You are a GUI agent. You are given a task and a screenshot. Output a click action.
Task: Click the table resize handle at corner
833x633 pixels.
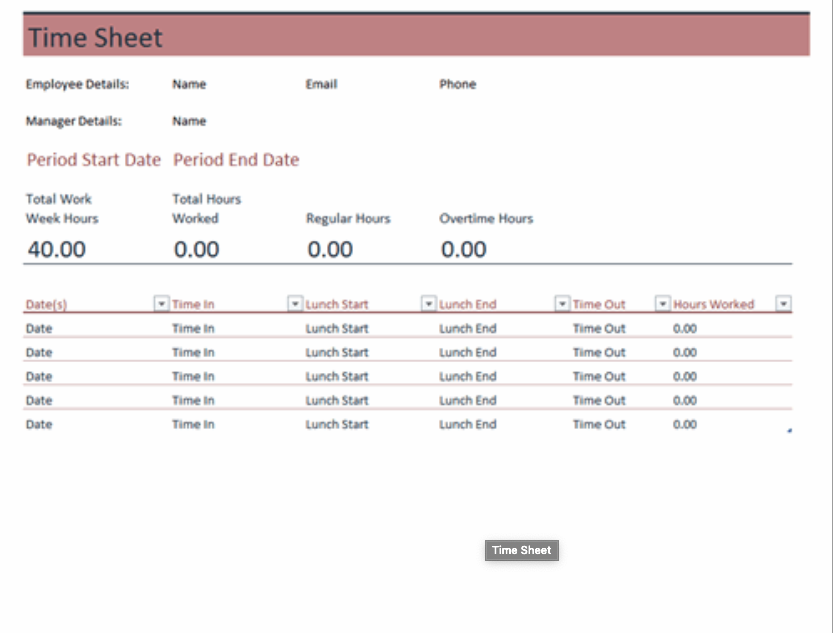[x=789, y=431]
